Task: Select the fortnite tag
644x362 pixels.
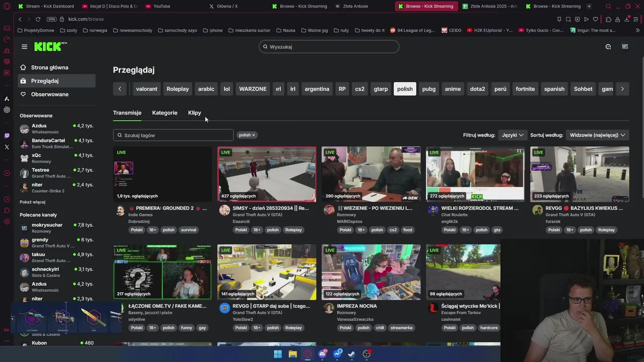Action: pyautogui.click(x=525, y=89)
